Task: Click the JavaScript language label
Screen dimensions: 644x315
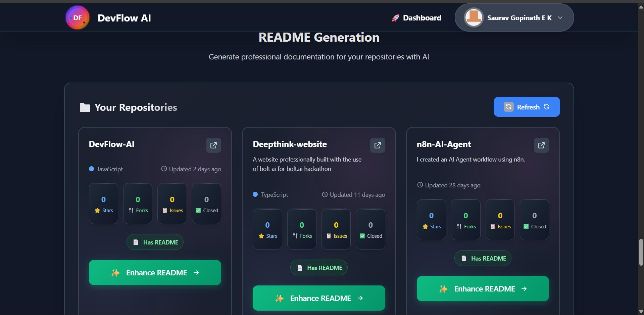Action: [x=110, y=169]
